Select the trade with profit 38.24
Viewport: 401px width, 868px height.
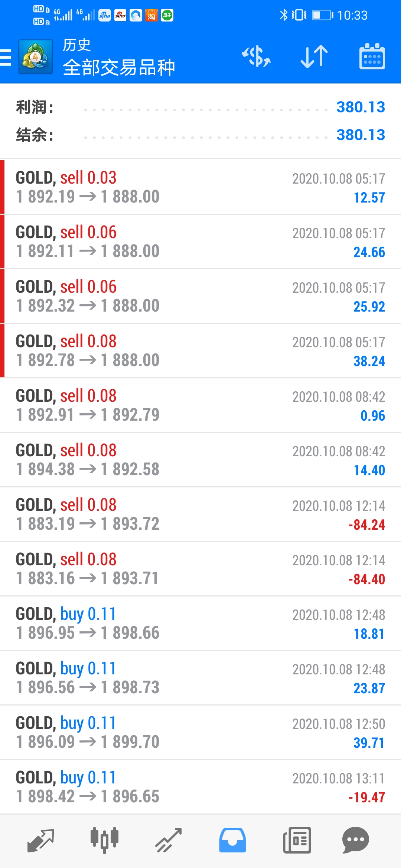tap(200, 351)
